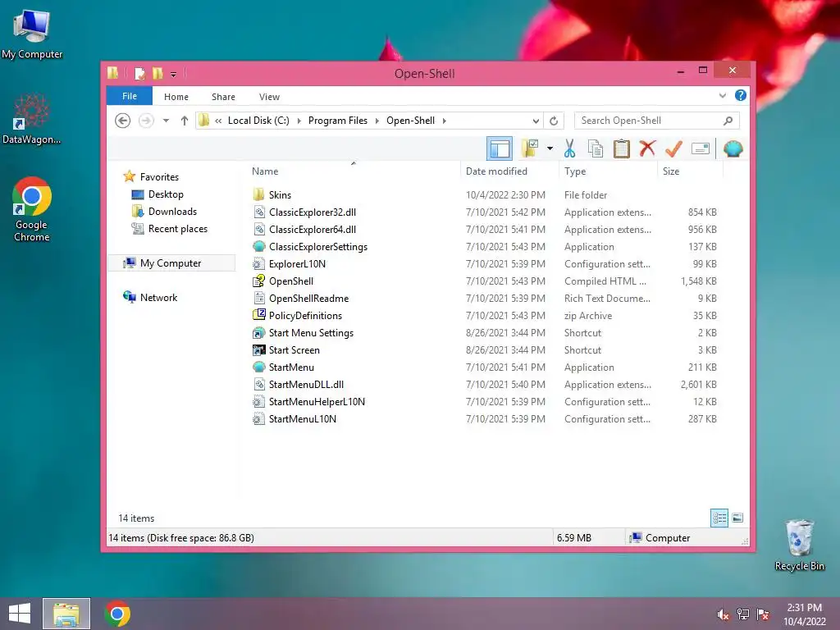Click the Email toolbar icon
840x630 pixels.
tap(701, 148)
